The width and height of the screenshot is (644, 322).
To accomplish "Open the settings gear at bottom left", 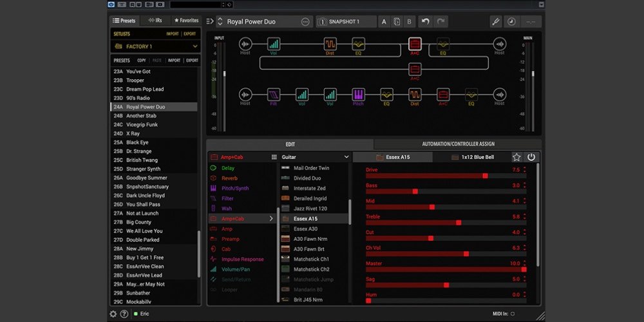I will (x=113, y=314).
